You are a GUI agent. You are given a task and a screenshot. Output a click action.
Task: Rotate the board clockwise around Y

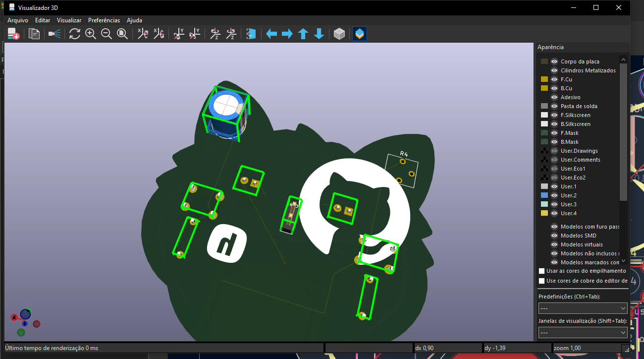click(179, 34)
